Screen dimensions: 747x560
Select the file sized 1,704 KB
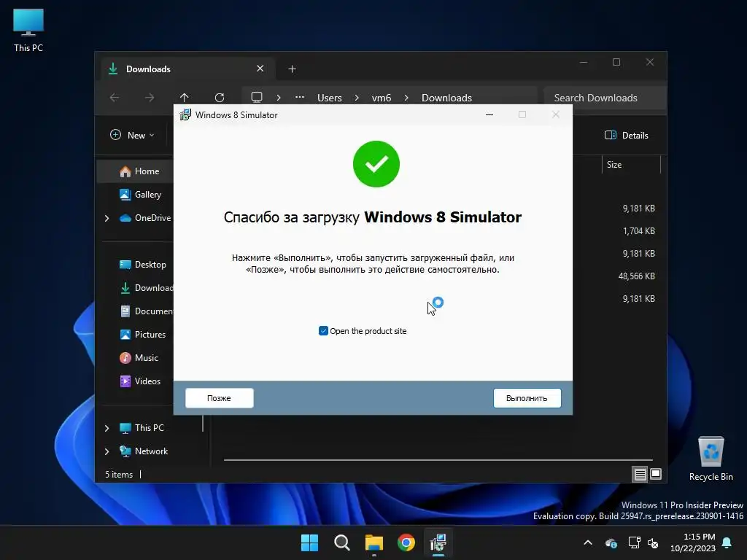tap(639, 231)
